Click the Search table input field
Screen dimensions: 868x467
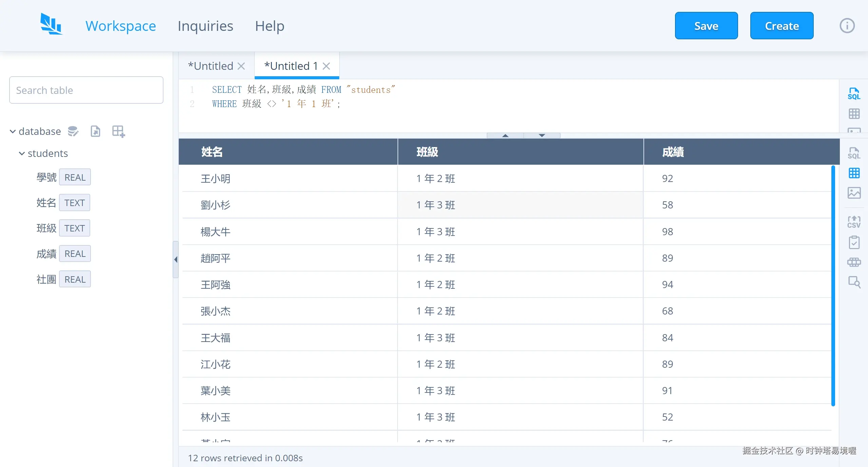pyautogui.click(x=86, y=90)
